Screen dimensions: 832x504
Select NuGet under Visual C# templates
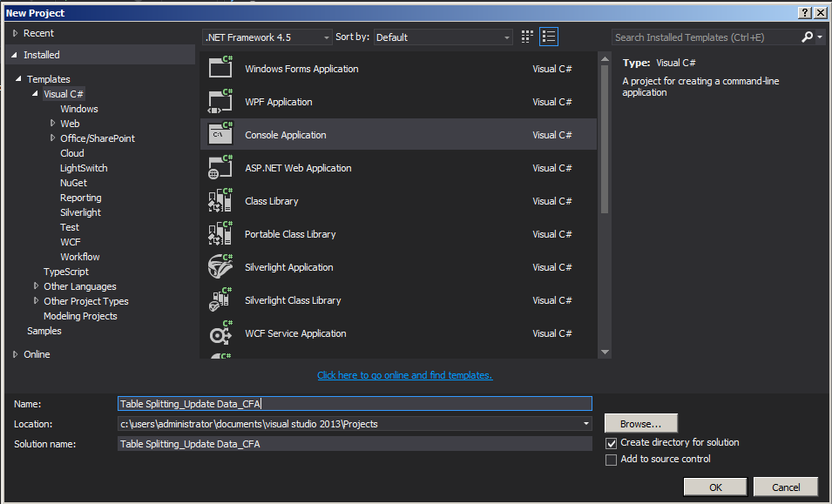pyautogui.click(x=73, y=183)
